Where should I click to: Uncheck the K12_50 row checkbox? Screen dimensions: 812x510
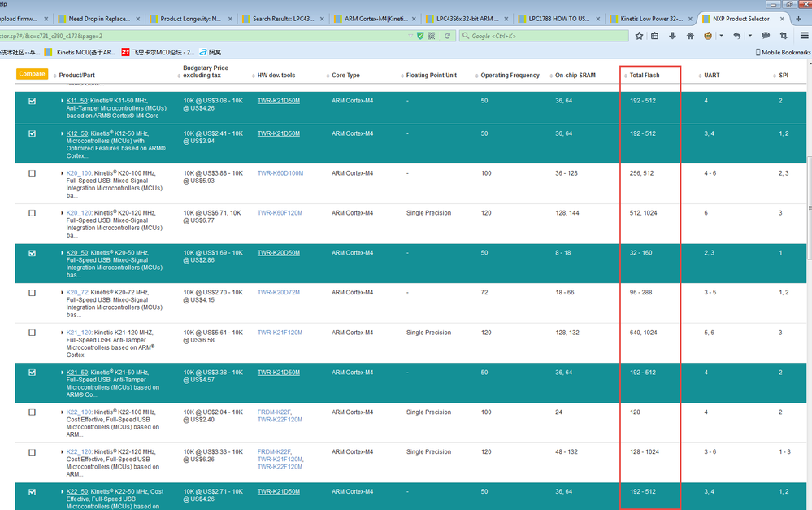pos(33,133)
